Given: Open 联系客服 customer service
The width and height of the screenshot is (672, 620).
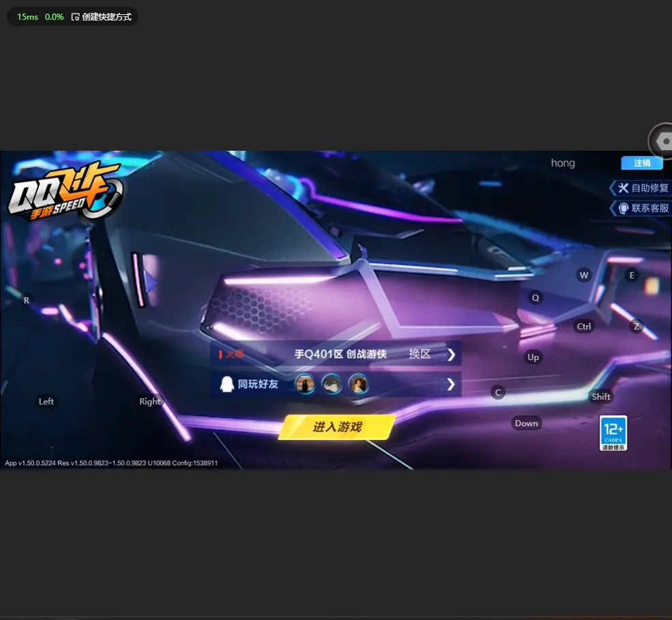Looking at the screenshot, I should [x=641, y=208].
